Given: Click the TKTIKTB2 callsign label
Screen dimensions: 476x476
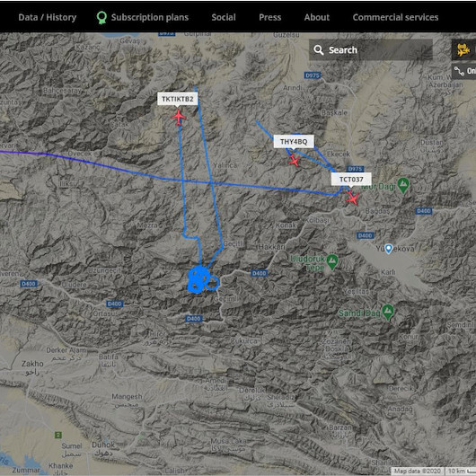Looking at the screenshot, I should click(x=178, y=99).
